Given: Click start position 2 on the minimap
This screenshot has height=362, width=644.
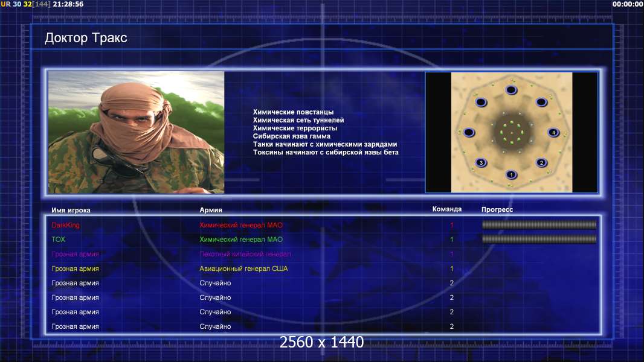Looking at the screenshot, I should pyautogui.click(x=541, y=163).
